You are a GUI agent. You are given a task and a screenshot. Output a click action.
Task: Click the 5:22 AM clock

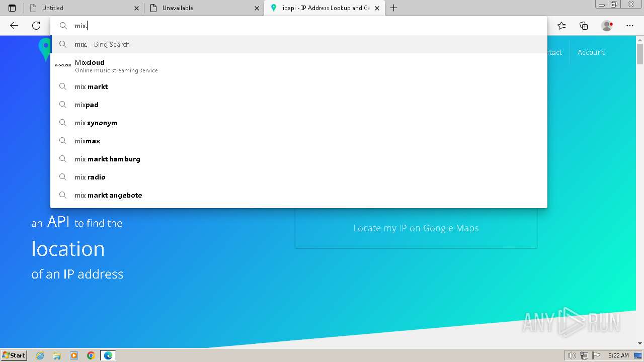click(618, 355)
